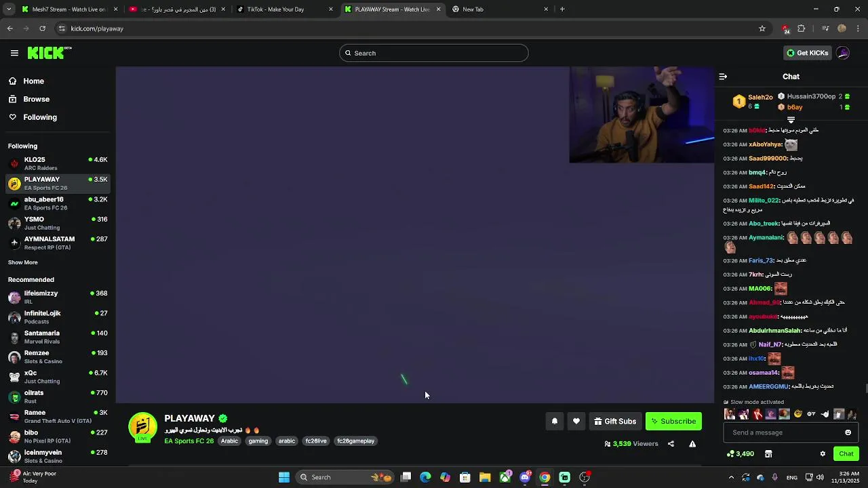Image resolution: width=868 pixels, height=488 pixels.
Task: Click Get KICKs button
Action: pos(807,53)
